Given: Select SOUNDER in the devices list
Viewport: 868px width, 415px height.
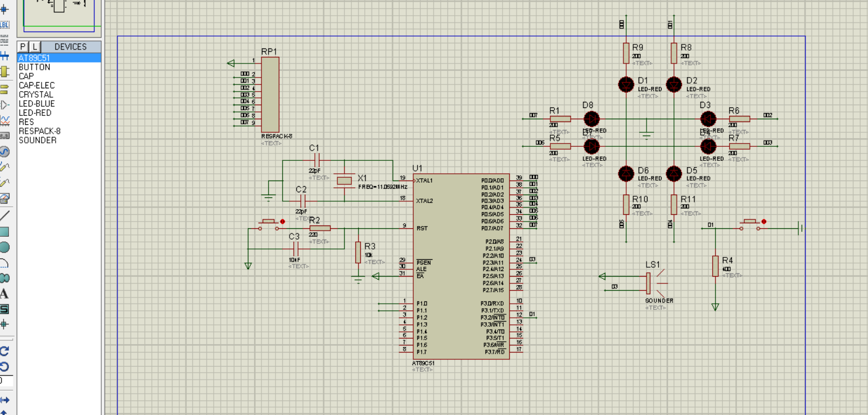Looking at the screenshot, I should [x=60, y=140].
